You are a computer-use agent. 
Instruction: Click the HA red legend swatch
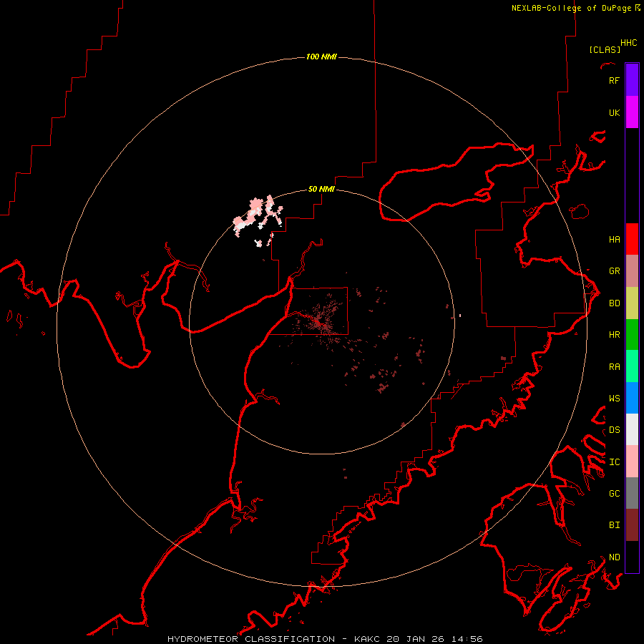point(632,239)
